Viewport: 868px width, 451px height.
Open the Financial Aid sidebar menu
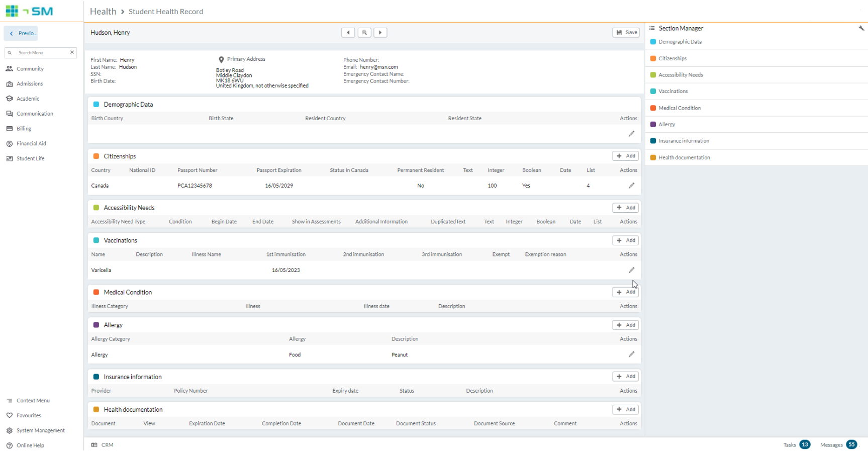pos(26,144)
